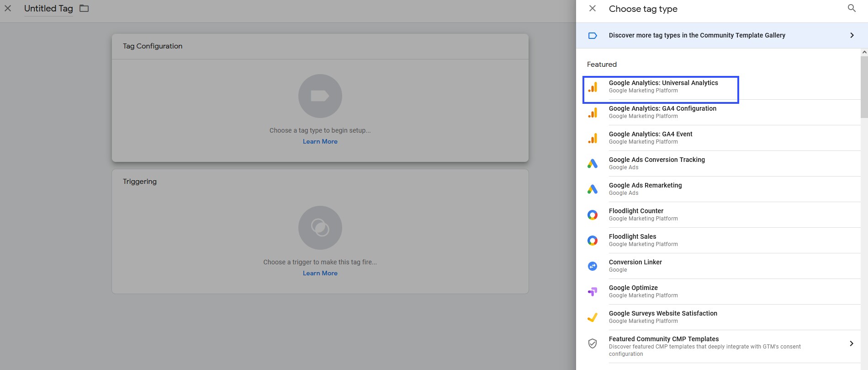Click the trigger placeholder icon in Triggering
The image size is (868, 370).
[320, 228]
